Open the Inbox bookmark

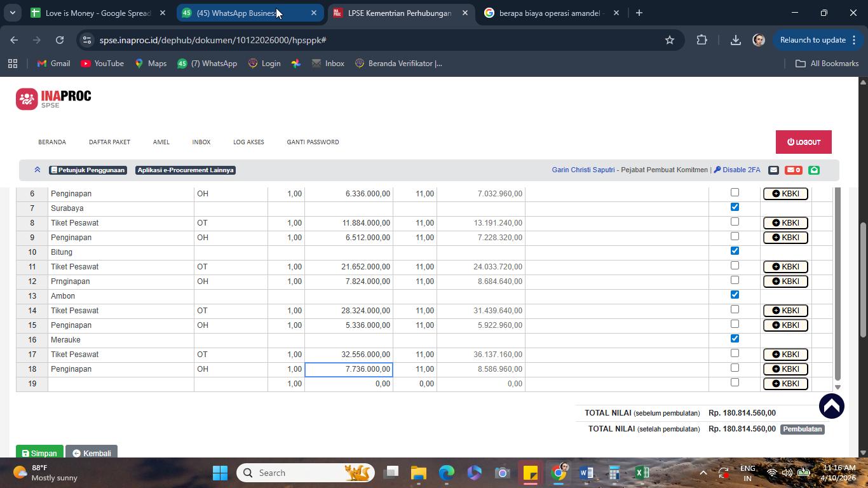328,64
